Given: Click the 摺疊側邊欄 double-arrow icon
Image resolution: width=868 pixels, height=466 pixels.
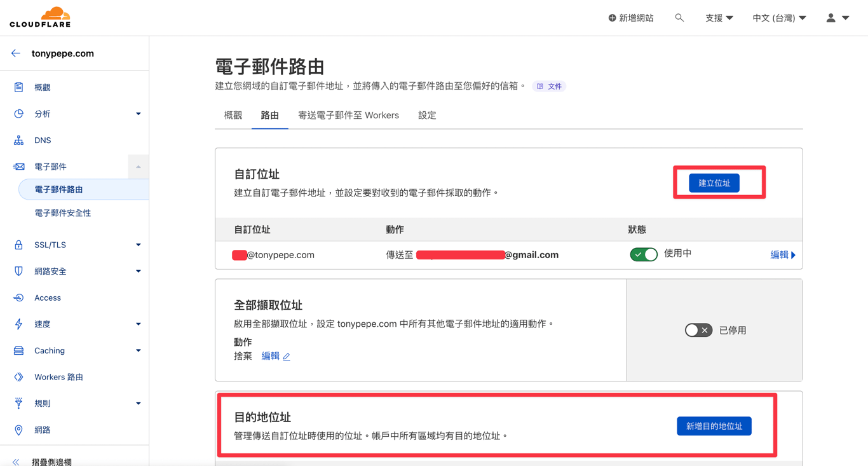Looking at the screenshot, I should tap(16, 462).
